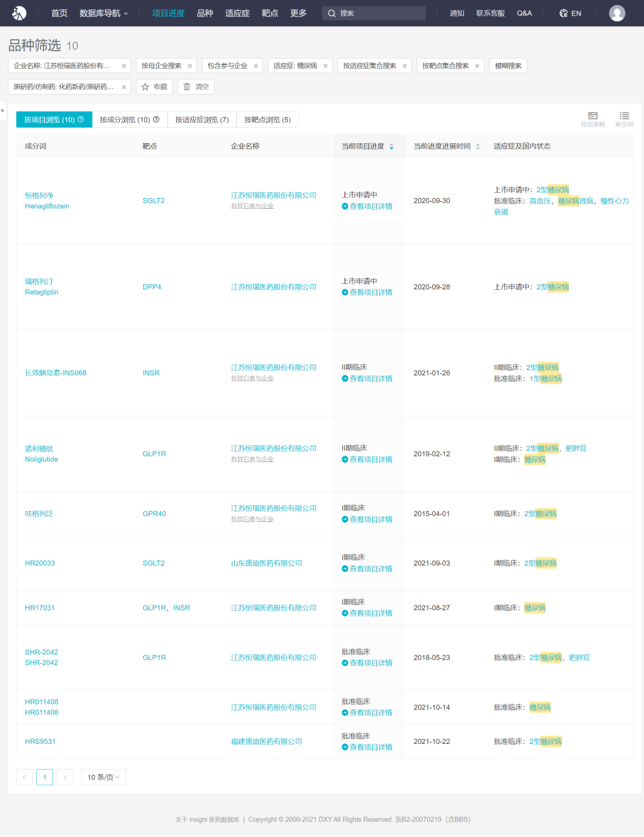Open 查看项目详情 for 瑞格列汀 row
Screen dimensions: 644x837
coord(367,292)
